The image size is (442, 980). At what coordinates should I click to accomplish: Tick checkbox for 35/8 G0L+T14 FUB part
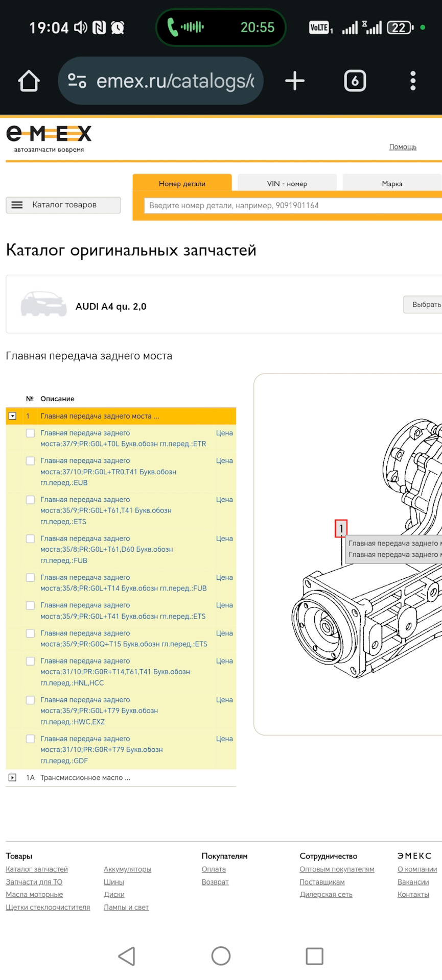[x=30, y=577]
